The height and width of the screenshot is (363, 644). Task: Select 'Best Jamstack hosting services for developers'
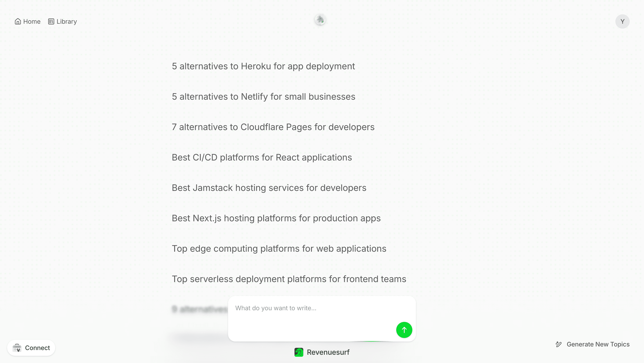coord(269,188)
